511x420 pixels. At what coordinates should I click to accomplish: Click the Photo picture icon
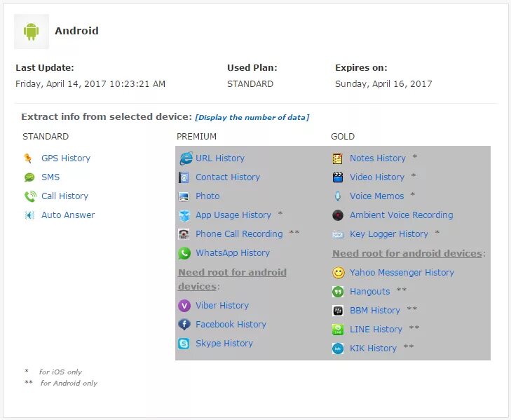point(184,196)
